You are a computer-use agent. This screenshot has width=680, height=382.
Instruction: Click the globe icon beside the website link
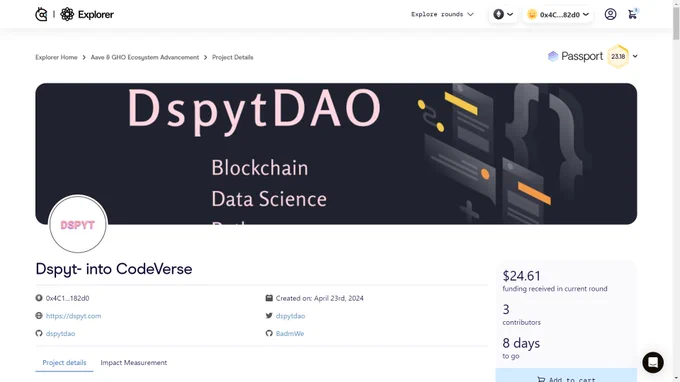point(39,316)
